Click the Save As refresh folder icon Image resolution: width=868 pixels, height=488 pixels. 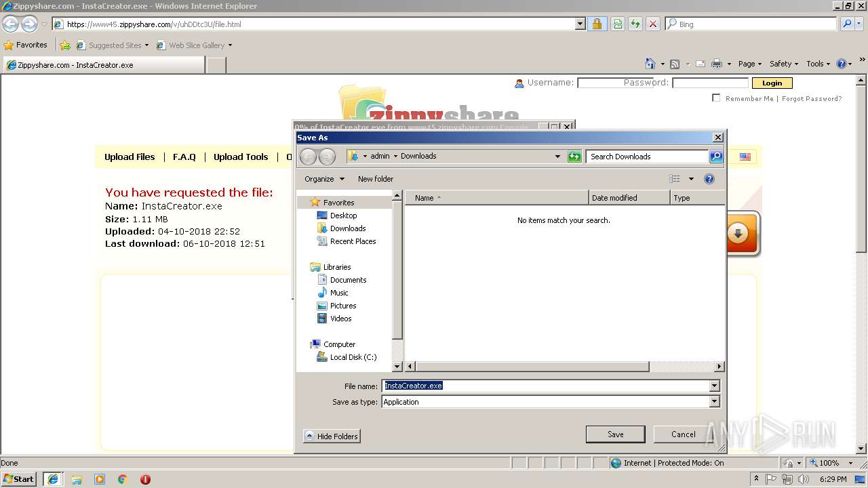click(x=574, y=157)
